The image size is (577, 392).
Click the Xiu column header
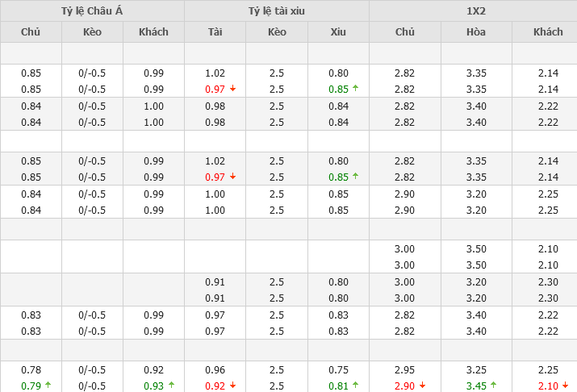coord(338,32)
